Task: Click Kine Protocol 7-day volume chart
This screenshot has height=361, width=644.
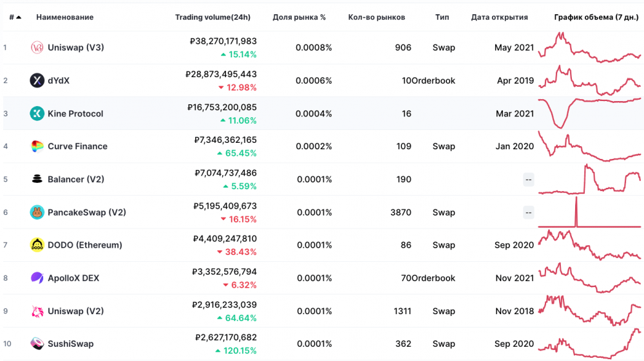Action: pyautogui.click(x=590, y=113)
